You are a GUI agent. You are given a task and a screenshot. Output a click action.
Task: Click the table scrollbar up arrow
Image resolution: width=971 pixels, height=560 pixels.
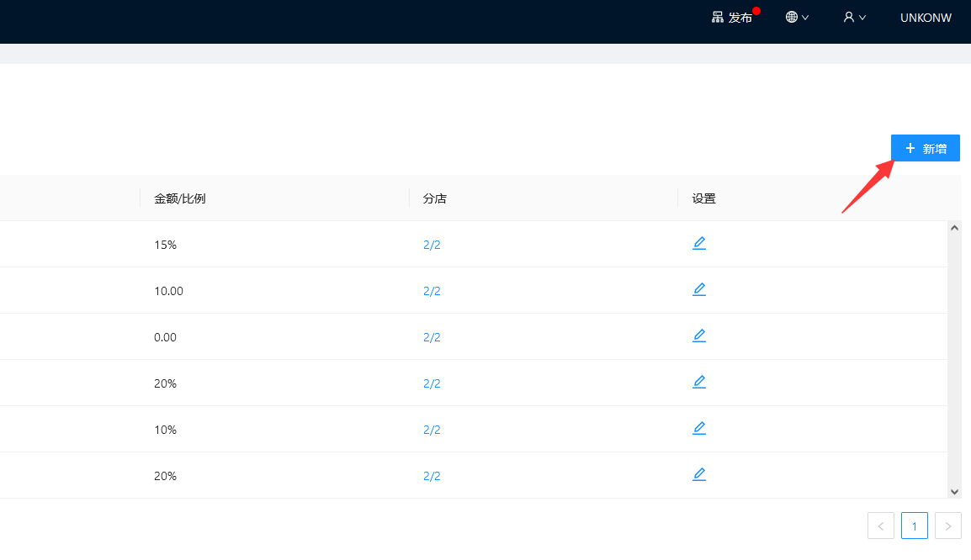point(954,228)
